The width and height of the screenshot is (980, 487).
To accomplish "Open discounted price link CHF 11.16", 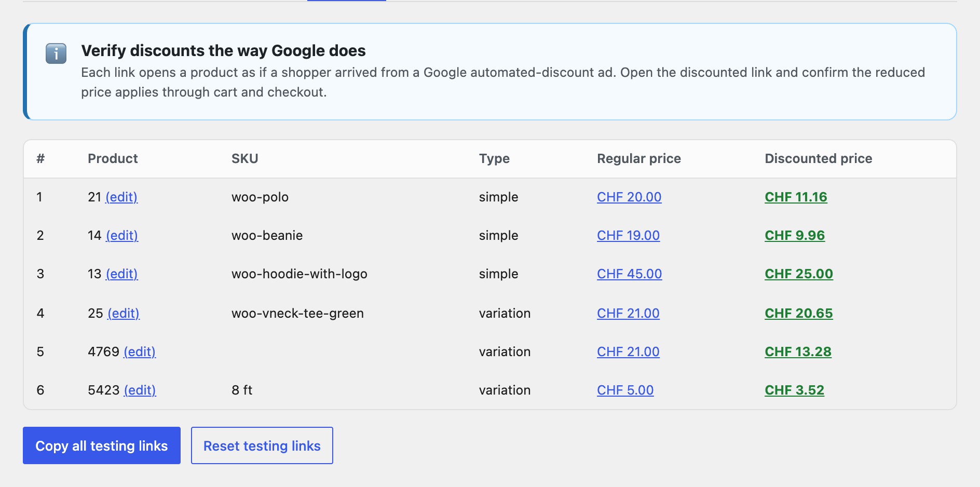I will (796, 197).
